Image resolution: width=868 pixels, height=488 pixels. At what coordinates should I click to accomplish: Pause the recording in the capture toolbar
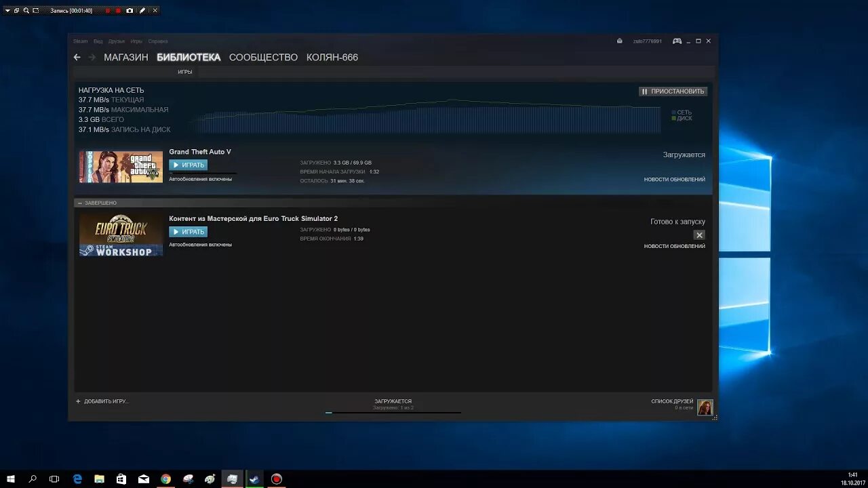(x=107, y=11)
